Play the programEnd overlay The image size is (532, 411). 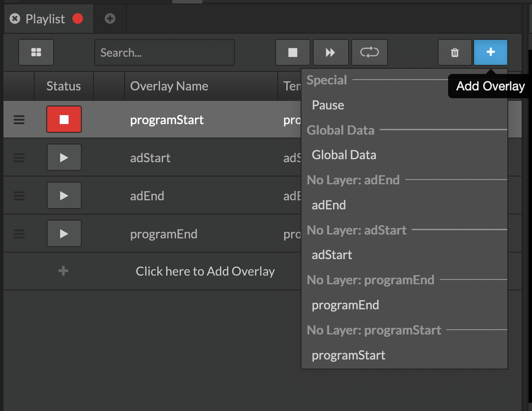point(64,234)
